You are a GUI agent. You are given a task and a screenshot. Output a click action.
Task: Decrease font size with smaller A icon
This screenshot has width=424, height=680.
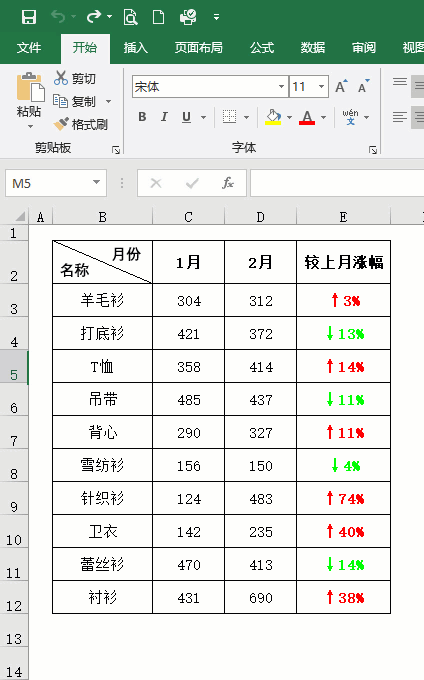point(363,86)
